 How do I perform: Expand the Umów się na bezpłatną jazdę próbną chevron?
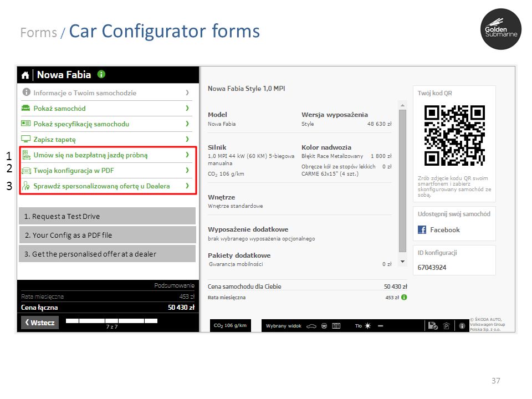tap(187, 155)
